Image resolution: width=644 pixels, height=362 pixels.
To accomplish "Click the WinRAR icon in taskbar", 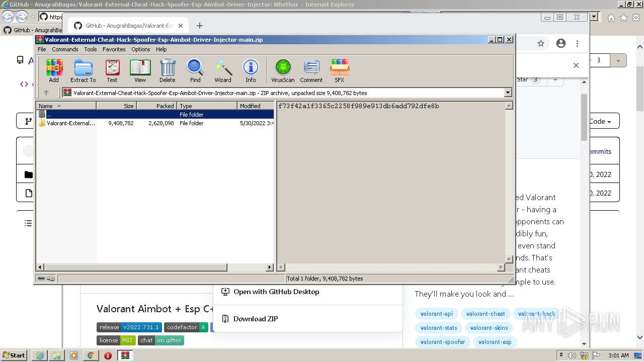I will coord(125,355).
